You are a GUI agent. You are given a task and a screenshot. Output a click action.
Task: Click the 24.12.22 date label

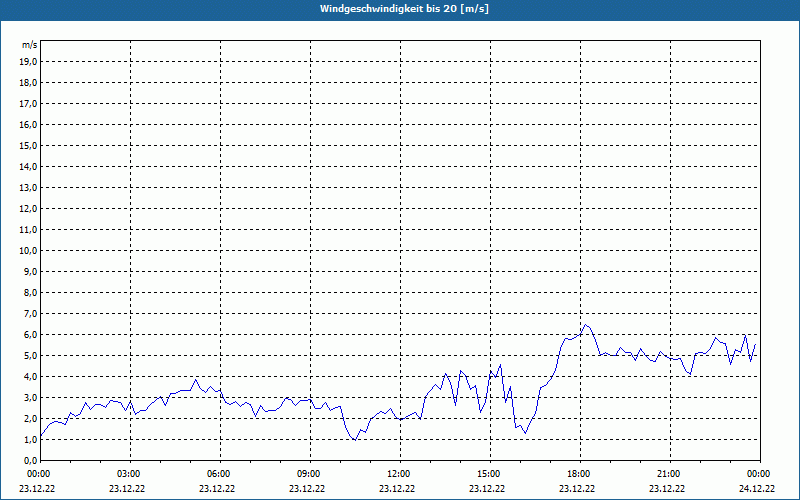(757, 488)
